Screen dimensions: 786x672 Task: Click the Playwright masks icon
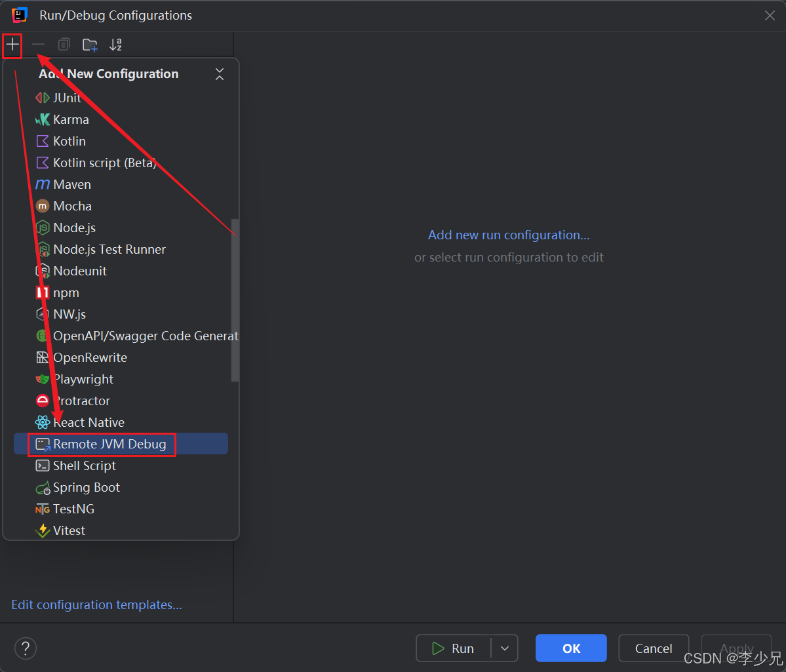click(43, 379)
